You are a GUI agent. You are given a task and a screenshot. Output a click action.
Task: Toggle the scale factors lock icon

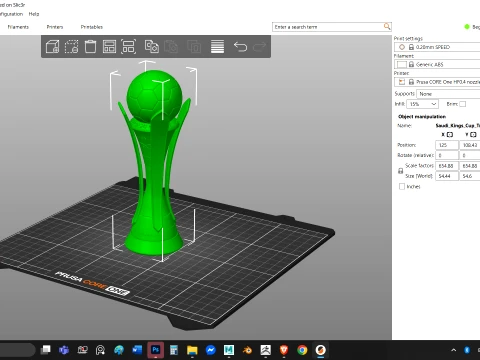pos(401,171)
